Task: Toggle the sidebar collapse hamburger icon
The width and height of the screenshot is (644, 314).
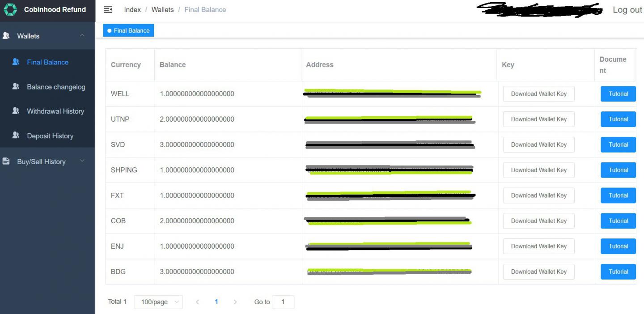Action: tap(108, 9)
